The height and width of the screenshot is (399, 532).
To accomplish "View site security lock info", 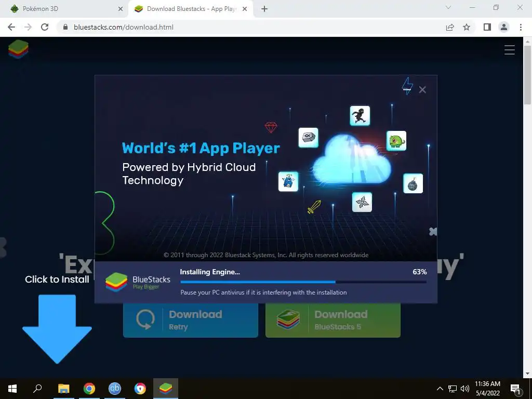I will click(x=66, y=27).
